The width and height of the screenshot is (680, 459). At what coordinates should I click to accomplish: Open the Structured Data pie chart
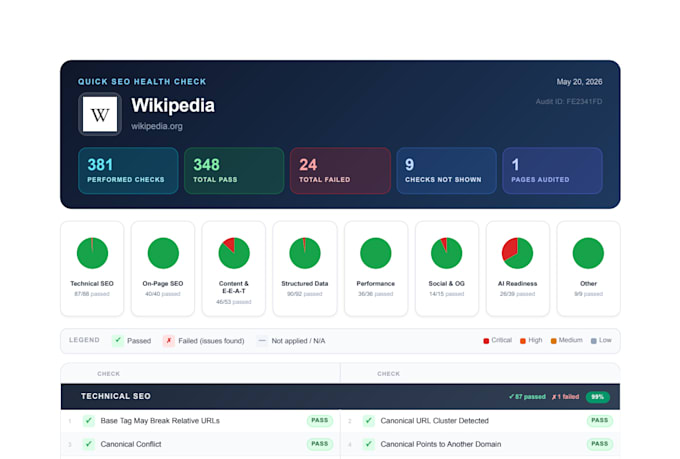pyautogui.click(x=305, y=253)
